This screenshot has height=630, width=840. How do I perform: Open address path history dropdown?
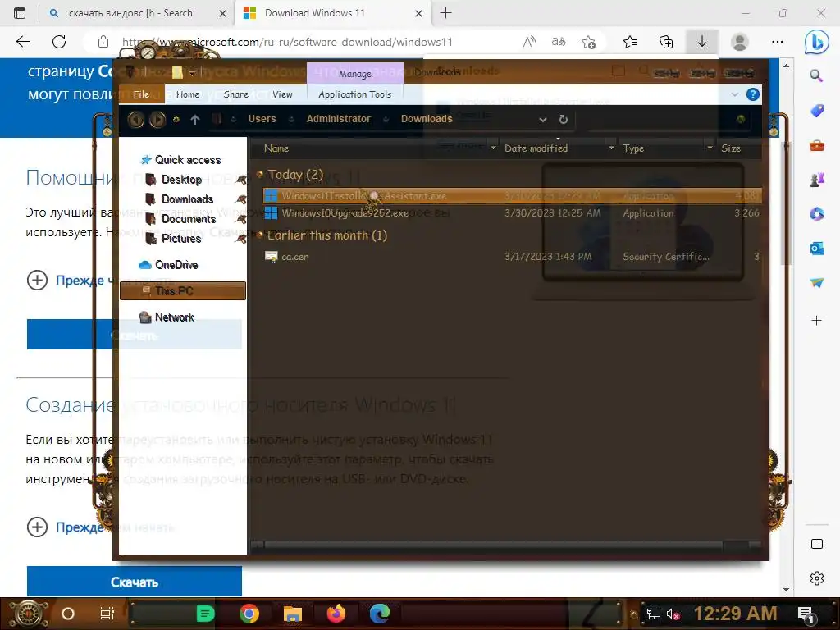click(543, 120)
